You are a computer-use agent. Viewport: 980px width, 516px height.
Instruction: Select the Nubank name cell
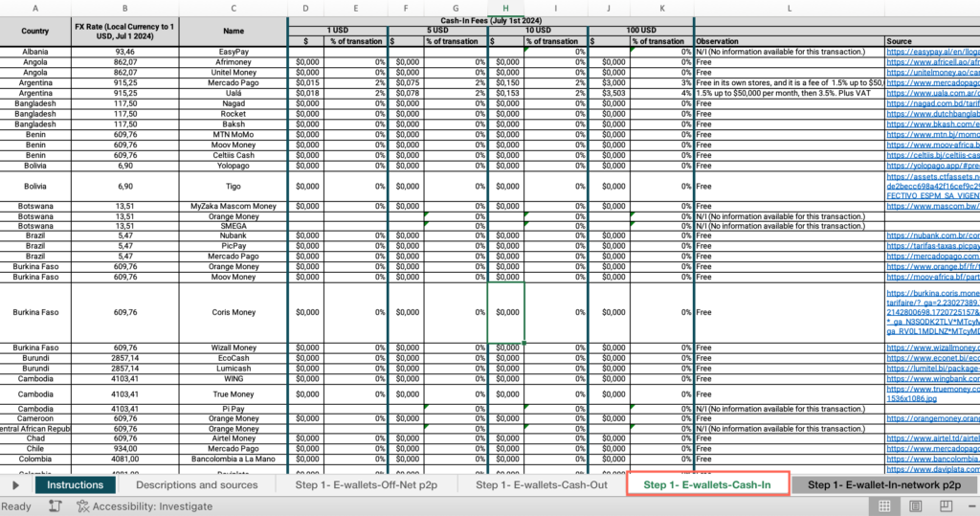[x=234, y=236]
